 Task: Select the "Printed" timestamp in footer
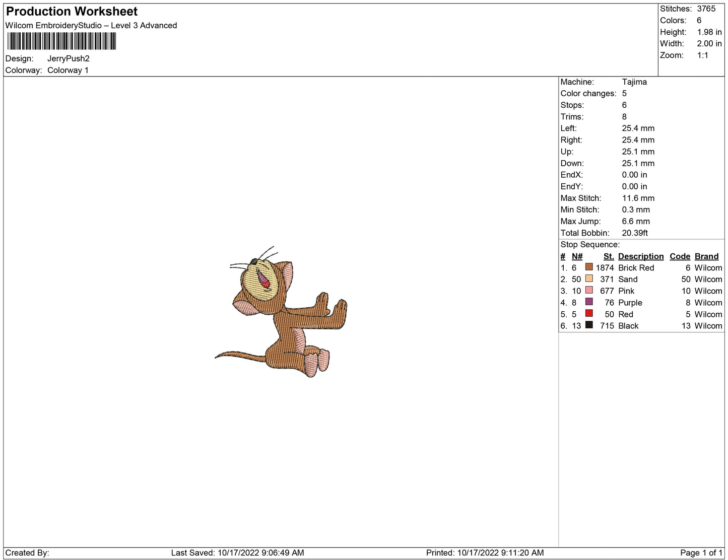tap(485, 552)
